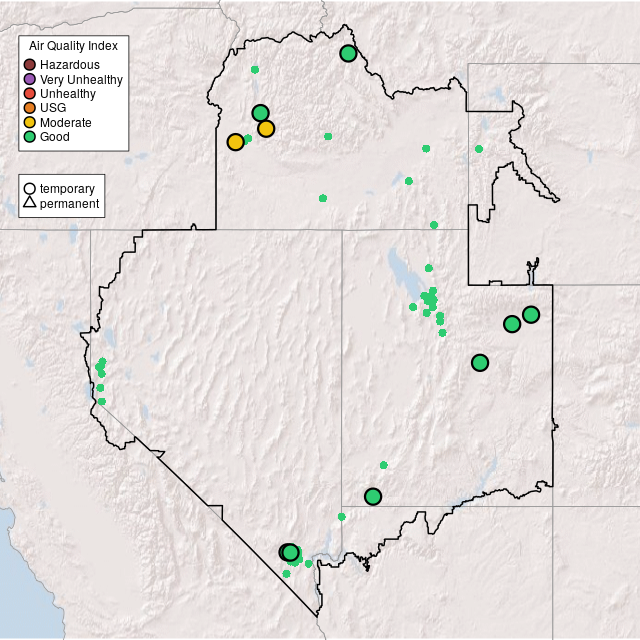This screenshot has height=640, width=640.
Task: Click the small green dot farthest north
Action: 255,70
